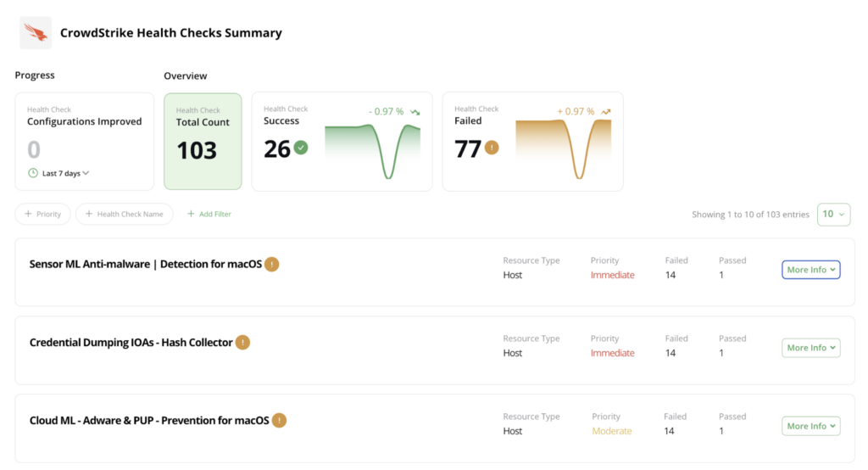868x470 pixels.
Task: Open the entries per page dropdown showing 10
Action: 834,215
